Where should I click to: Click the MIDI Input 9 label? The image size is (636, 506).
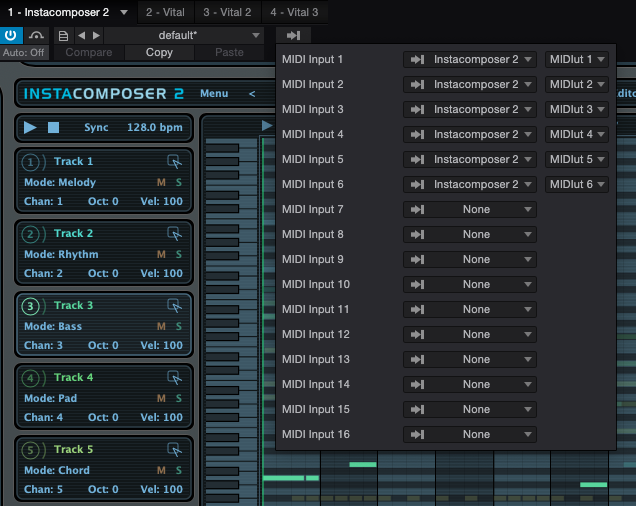click(313, 260)
